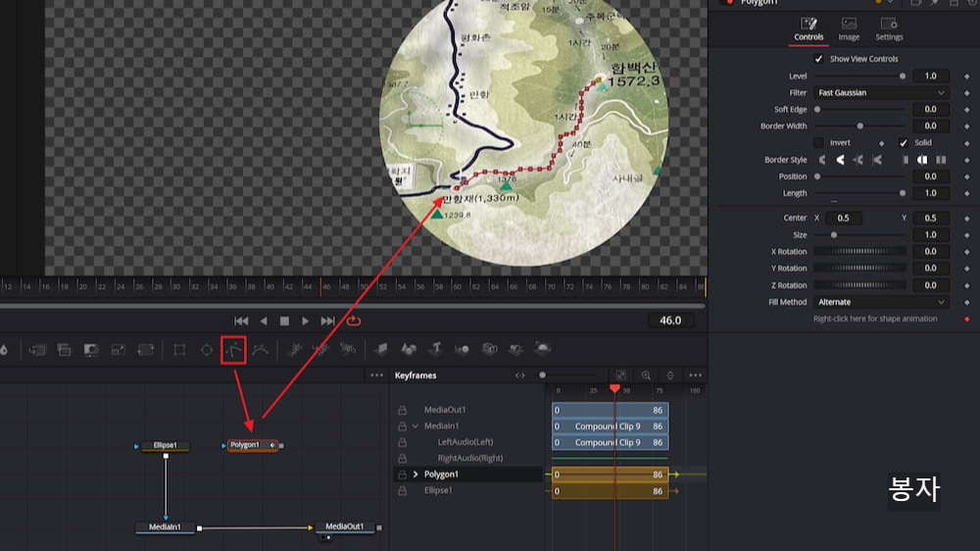Click the Polygon1 orange keyframe bar
This screenshot has width=980, height=551.
click(610, 475)
